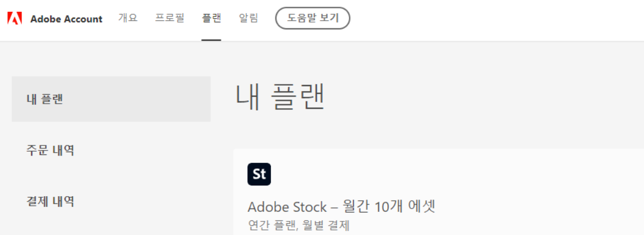Image resolution: width=644 pixels, height=235 pixels.
Task: Click the gray gap between 내 플랜 sidebar item and heading
Action: [x=222, y=99]
